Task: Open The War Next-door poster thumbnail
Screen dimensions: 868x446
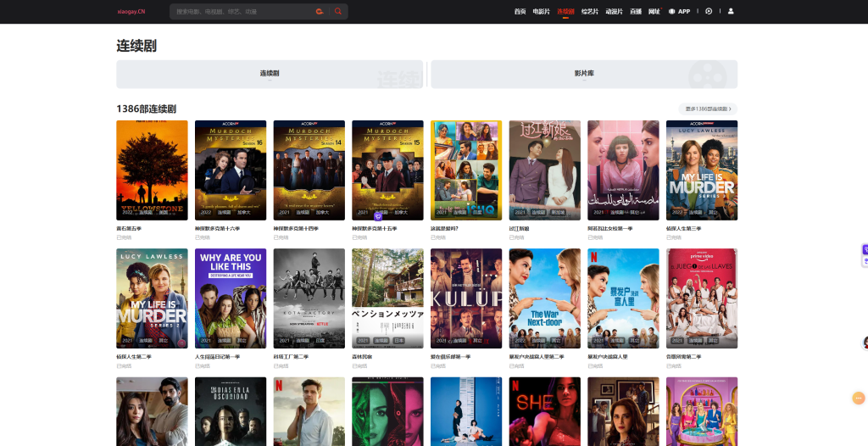Action: pyautogui.click(x=545, y=298)
